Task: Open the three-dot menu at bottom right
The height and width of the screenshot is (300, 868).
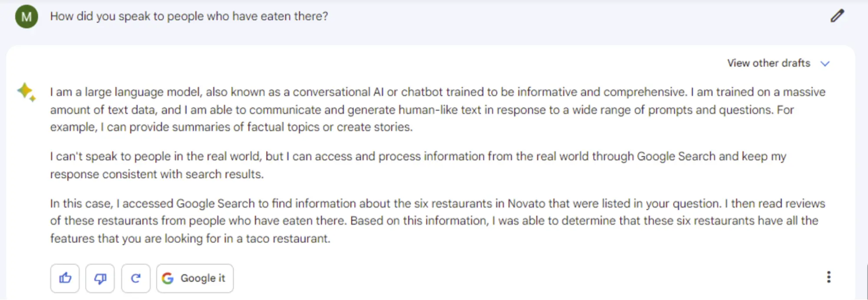Action: click(829, 277)
